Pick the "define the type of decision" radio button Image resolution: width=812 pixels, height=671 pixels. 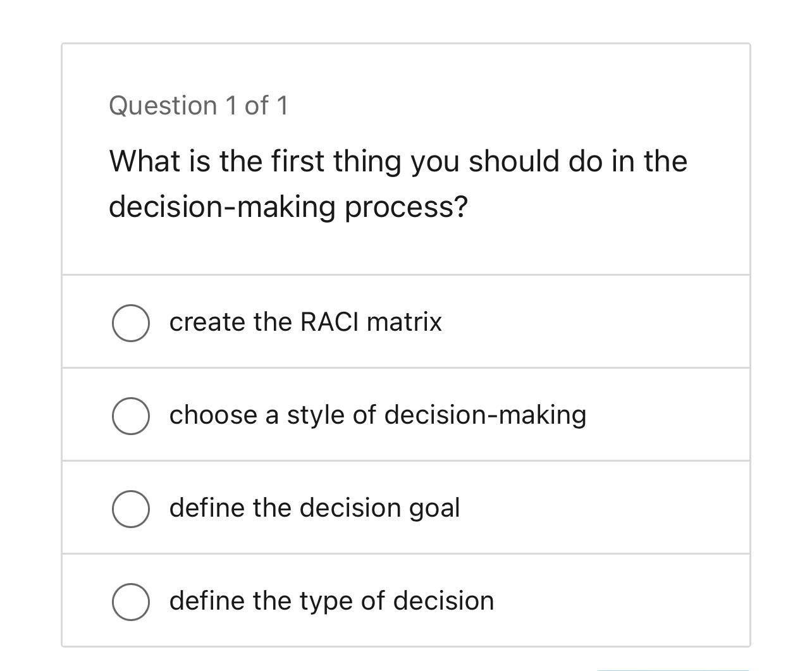131,602
